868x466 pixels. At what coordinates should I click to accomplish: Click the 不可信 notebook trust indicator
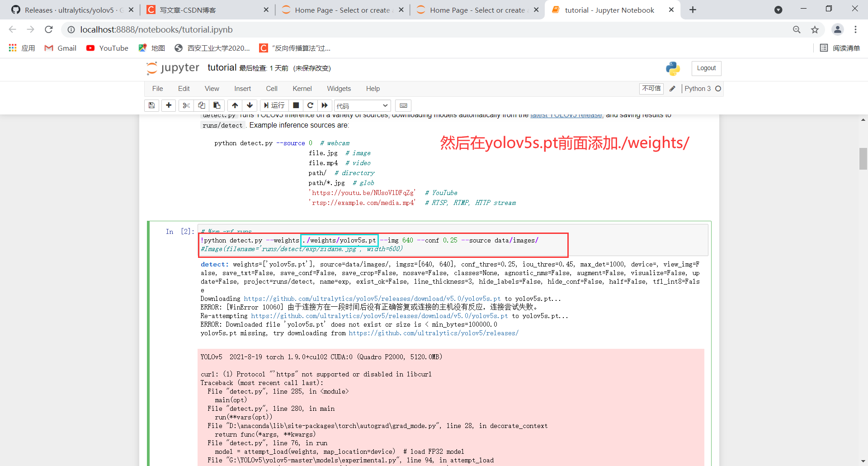[x=651, y=89]
